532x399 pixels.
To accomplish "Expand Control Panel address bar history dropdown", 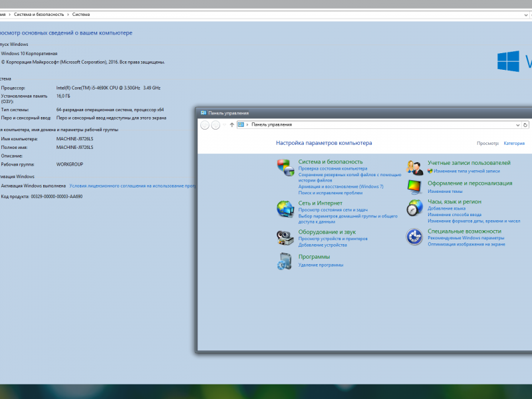I will (518, 125).
